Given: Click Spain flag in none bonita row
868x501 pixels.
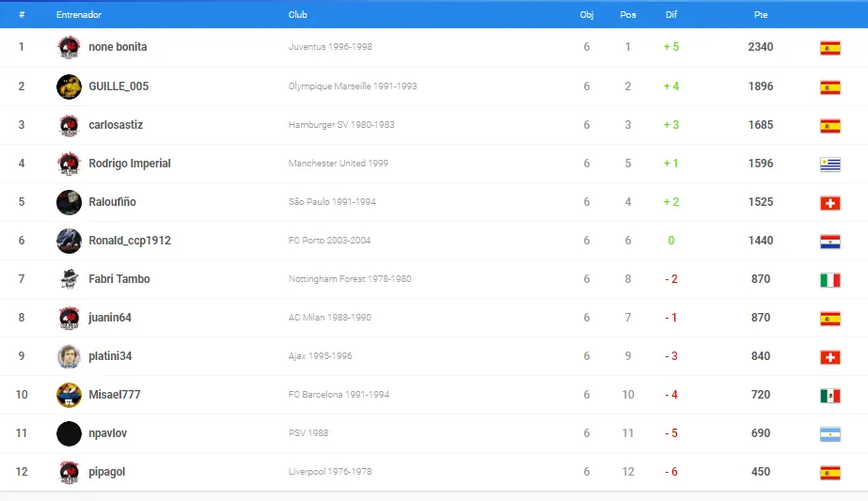Looking at the screenshot, I should coord(829,48).
